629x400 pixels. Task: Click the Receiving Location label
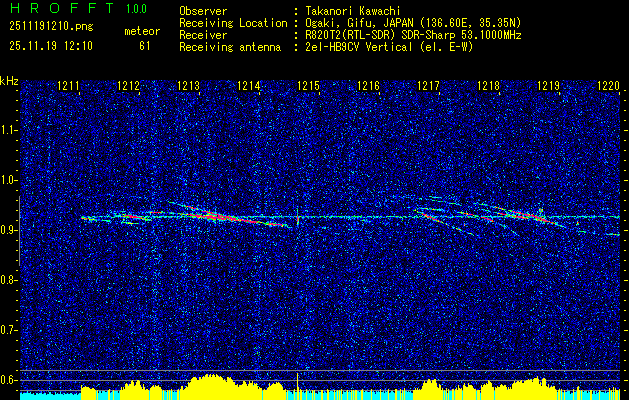[x=233, y=23]
